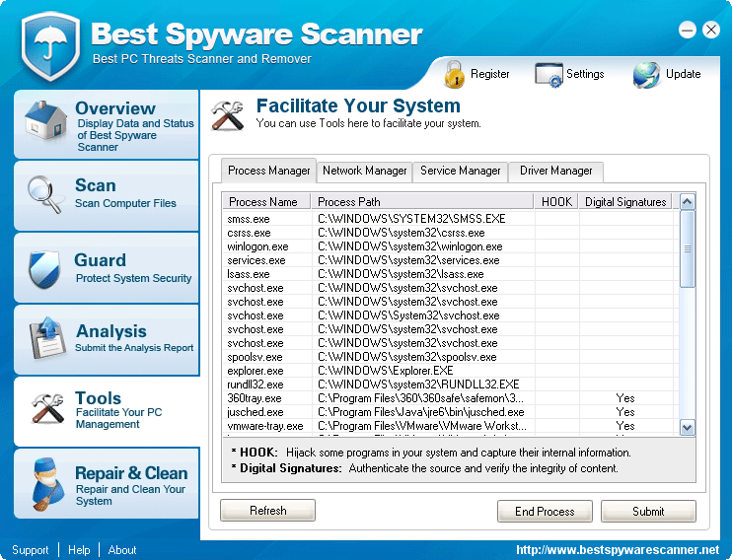Open the Support link
Screen dimensions: 732x560
tap(31, 550)
